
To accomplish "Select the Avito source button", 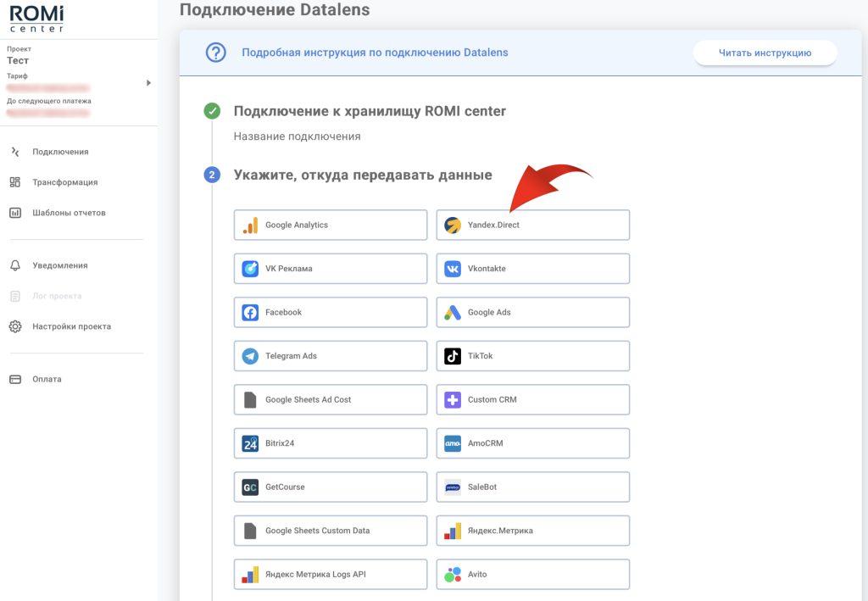I will point(533,575).
